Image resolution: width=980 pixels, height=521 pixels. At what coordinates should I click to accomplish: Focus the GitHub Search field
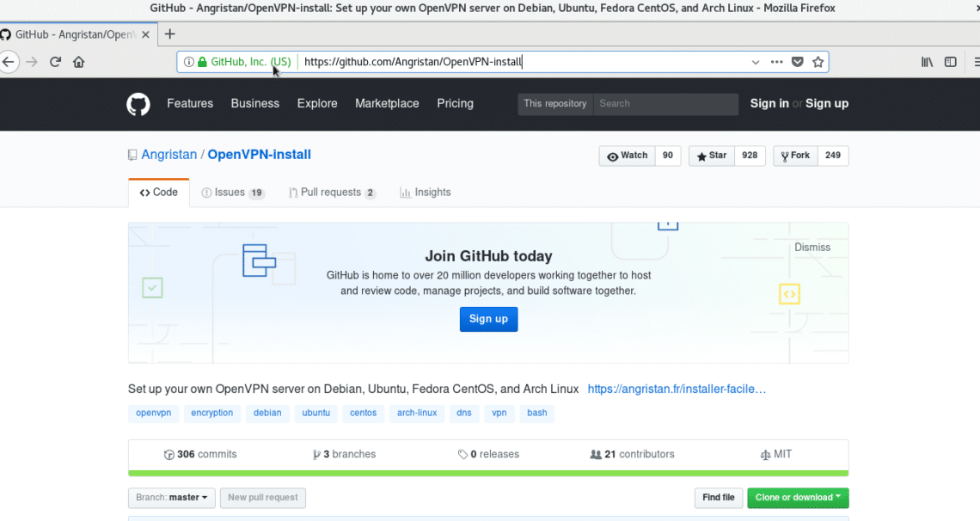point(665,104)
